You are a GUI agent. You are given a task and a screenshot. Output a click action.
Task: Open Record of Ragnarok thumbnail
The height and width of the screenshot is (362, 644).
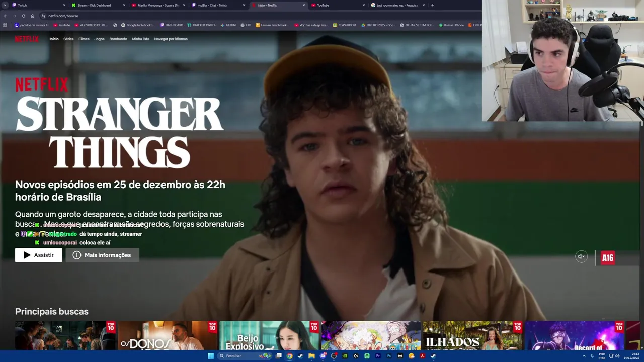[x=574, y=335]
